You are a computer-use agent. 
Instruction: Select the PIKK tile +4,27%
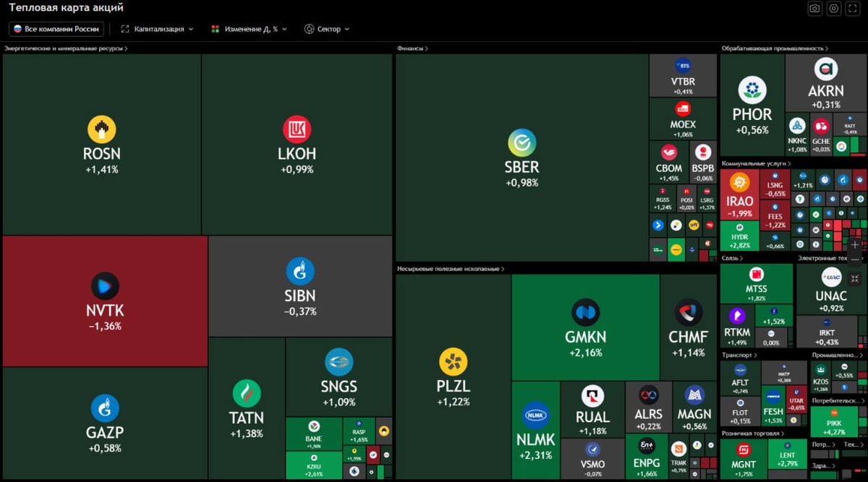[x=834, y=423]
